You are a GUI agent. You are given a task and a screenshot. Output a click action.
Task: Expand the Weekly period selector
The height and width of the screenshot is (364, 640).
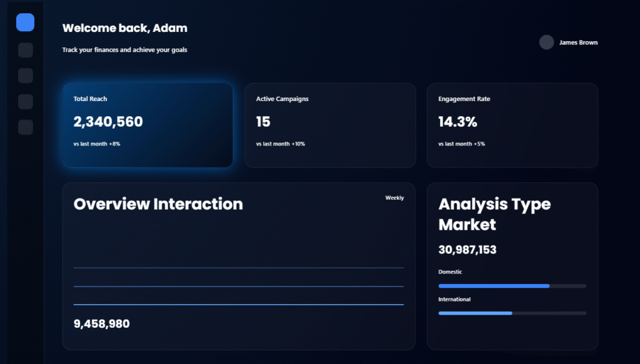[394, 198]
